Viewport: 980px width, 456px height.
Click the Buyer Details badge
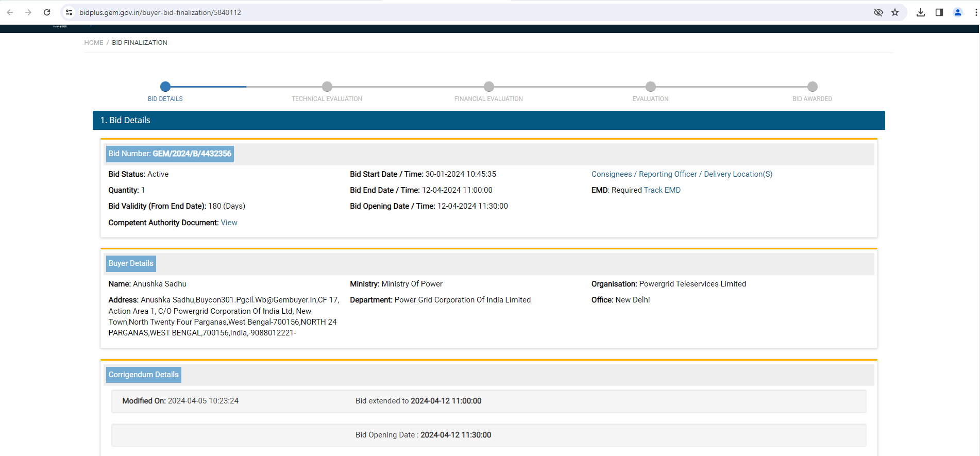(x=131, y=263)
